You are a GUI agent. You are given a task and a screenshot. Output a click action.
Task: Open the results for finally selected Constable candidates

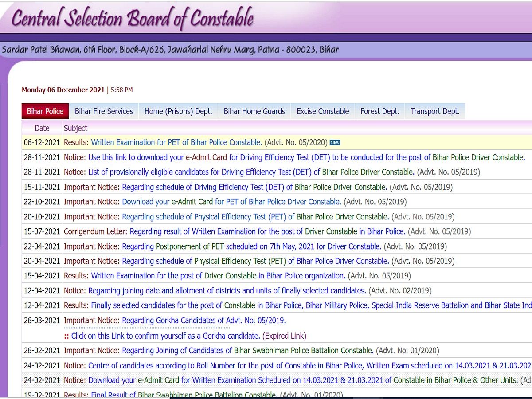pos(311,305)
